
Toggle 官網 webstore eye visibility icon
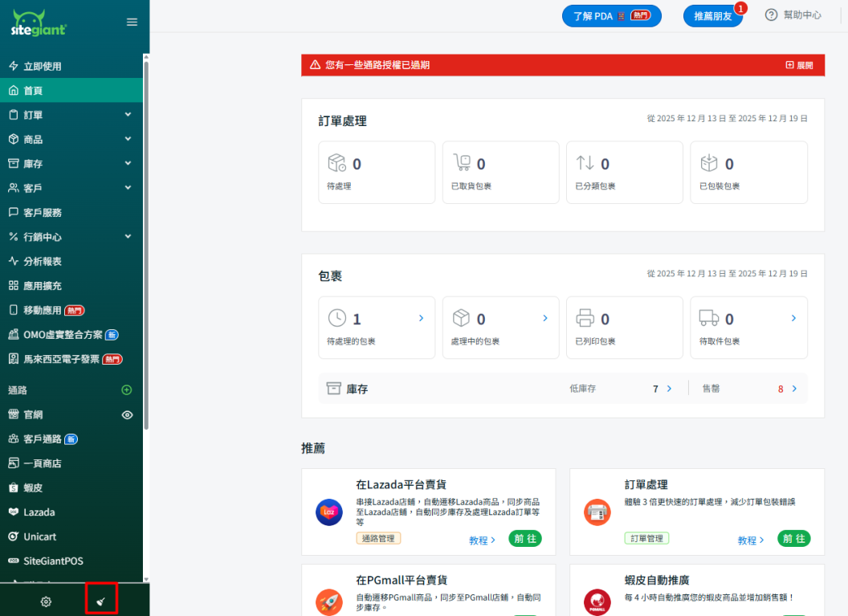pyautogui.click(x=127, y=415)
